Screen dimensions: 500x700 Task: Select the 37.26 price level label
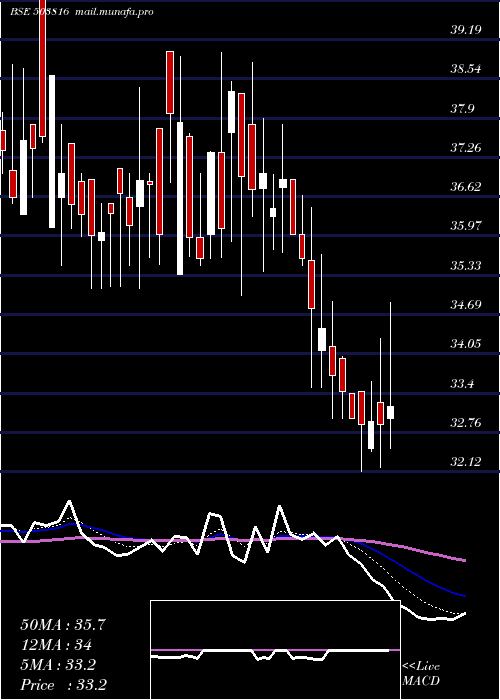tap(466, 148)
